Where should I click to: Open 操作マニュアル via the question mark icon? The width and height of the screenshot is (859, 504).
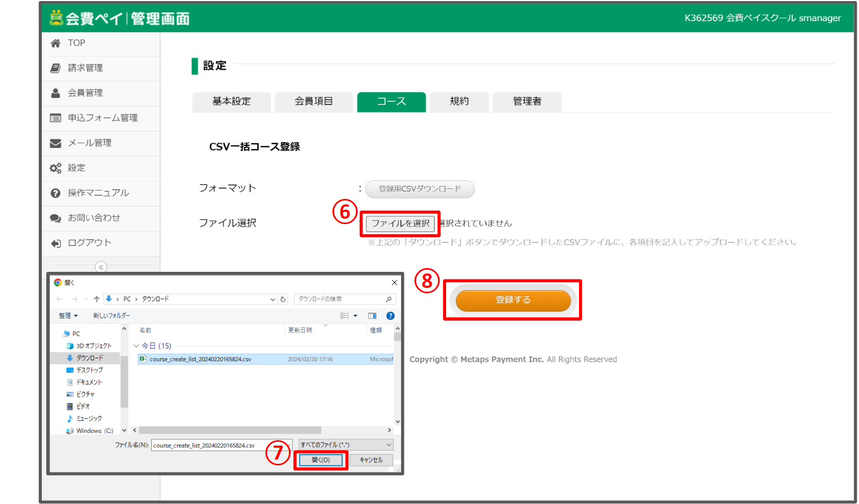[55, 193]
